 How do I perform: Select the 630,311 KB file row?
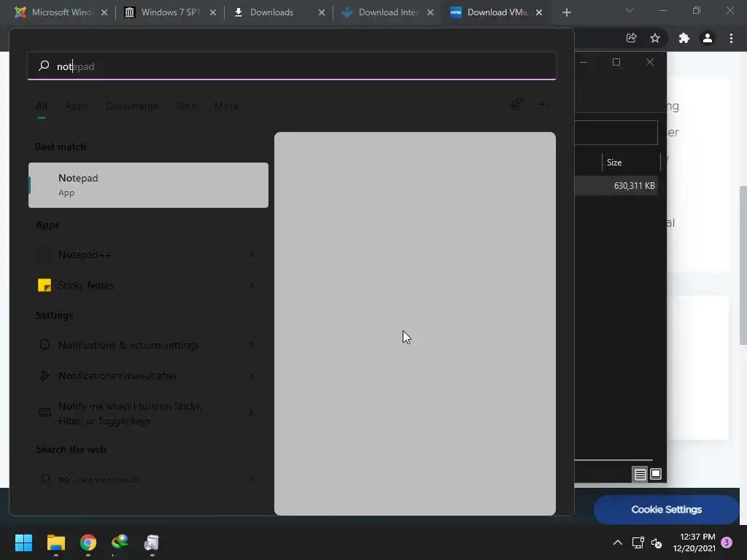click(616, 186)
